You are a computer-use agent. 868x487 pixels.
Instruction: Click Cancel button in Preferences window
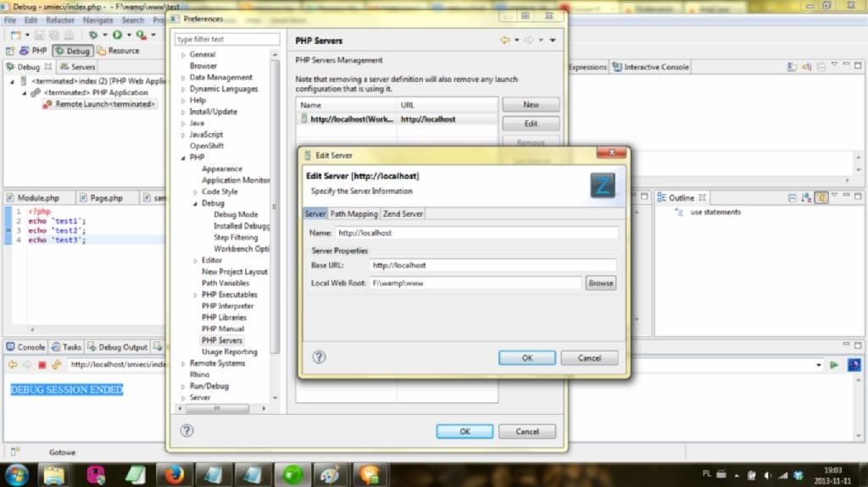(527, 431)
